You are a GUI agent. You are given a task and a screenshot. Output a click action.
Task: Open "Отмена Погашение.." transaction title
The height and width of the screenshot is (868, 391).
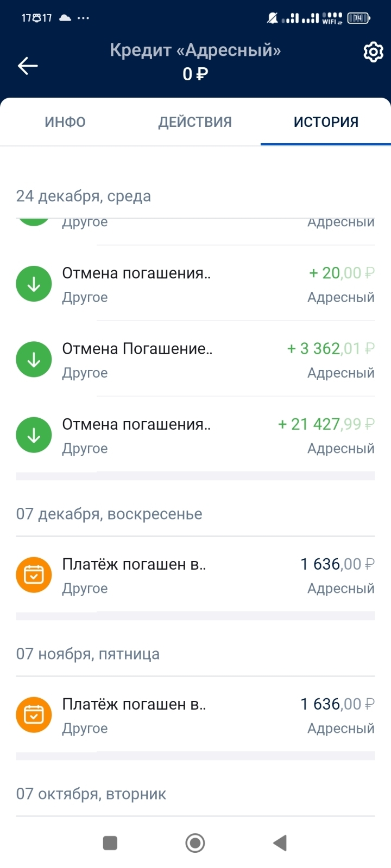click(137, 348)
